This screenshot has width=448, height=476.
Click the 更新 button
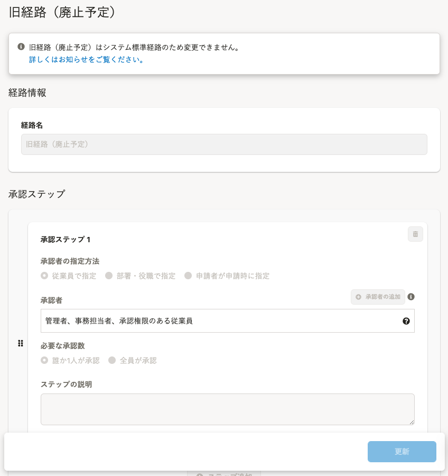(402, 452)
